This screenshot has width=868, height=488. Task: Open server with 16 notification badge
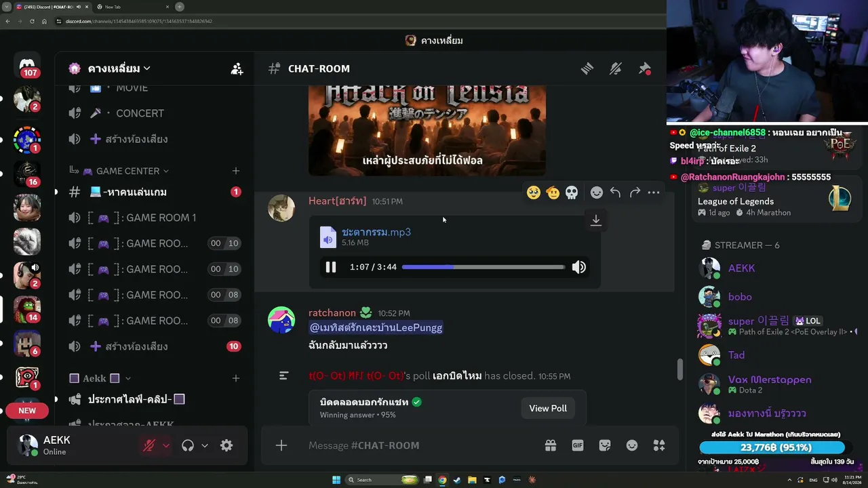(27, 174)
